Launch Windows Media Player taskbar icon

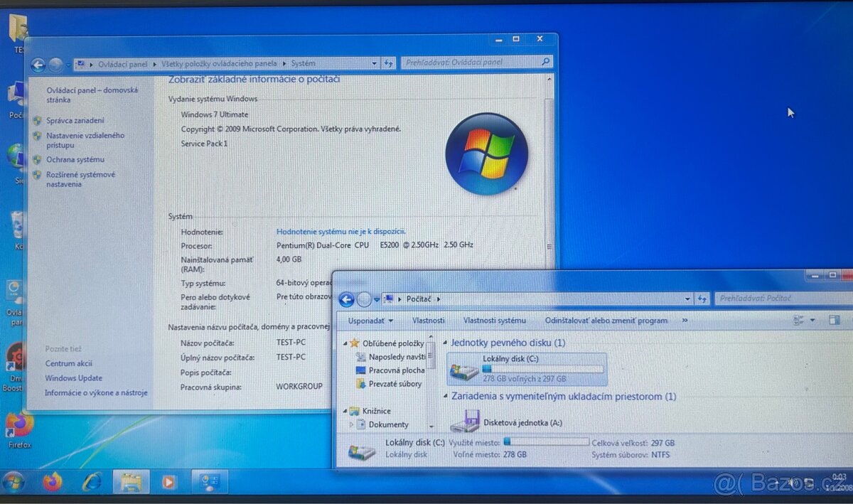(169, 483)
